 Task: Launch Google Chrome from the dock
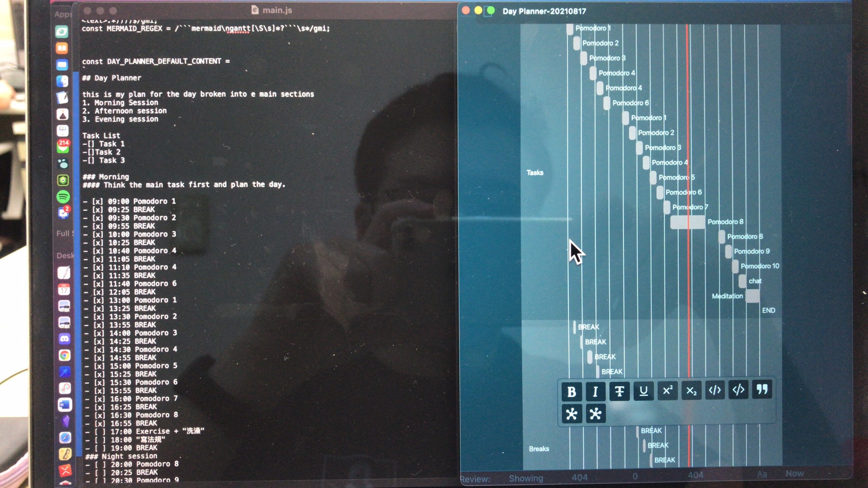[65, 355]
